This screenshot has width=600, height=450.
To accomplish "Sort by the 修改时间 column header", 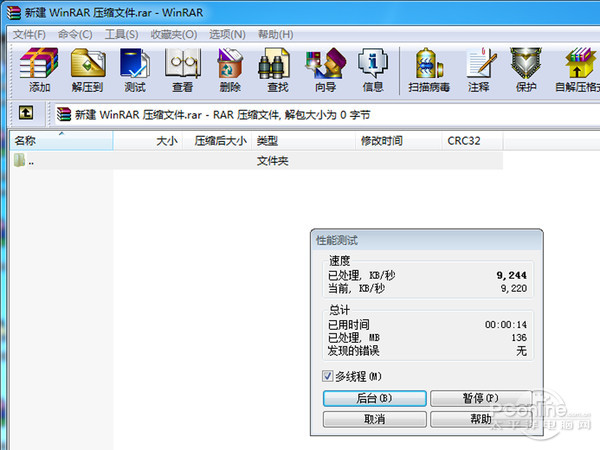I will [x=399, y=141].
